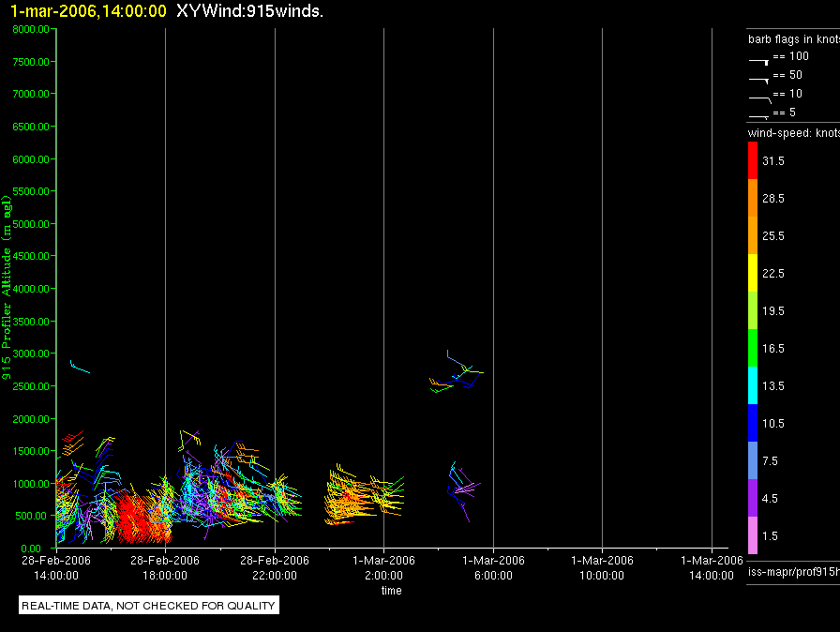Image resolution: width=840 pixels, height=632 pixels.
Task: Click the 50 knot barb flag symbol
Action: [x=759, y=81]
